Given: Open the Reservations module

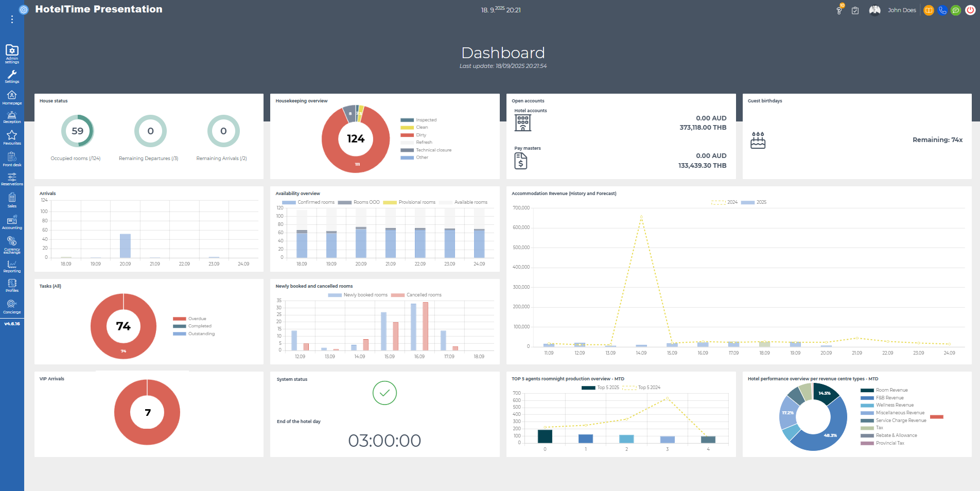Looking at the screenshot, I should coord(12,179).
